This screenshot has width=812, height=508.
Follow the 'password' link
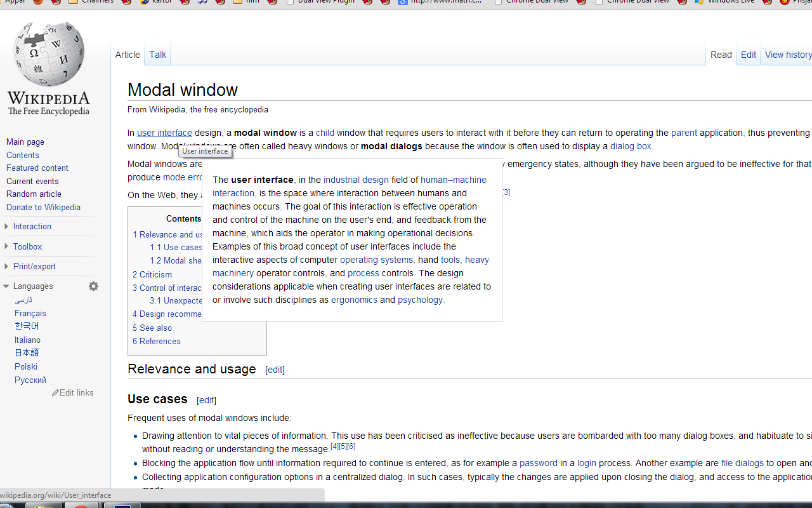(539, 463)
